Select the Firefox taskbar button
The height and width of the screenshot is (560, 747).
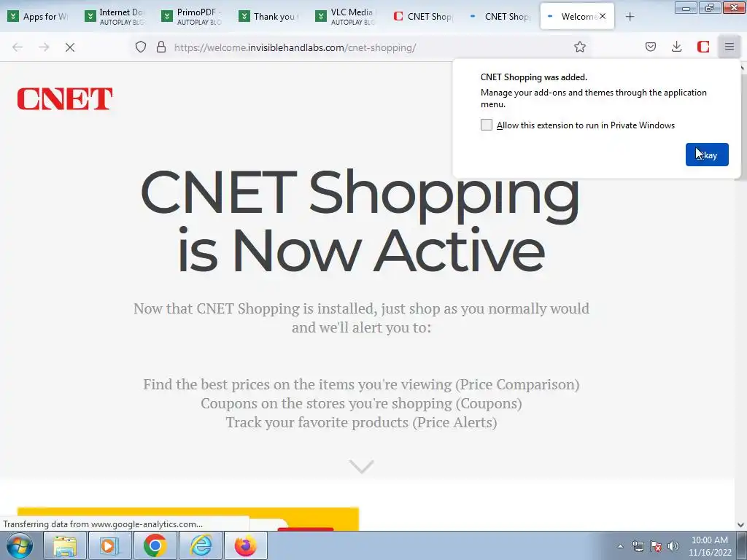[x=245, y=545]
